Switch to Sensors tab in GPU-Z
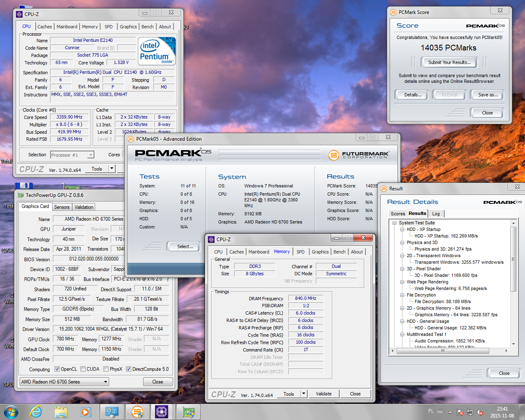 pos(62,207)
